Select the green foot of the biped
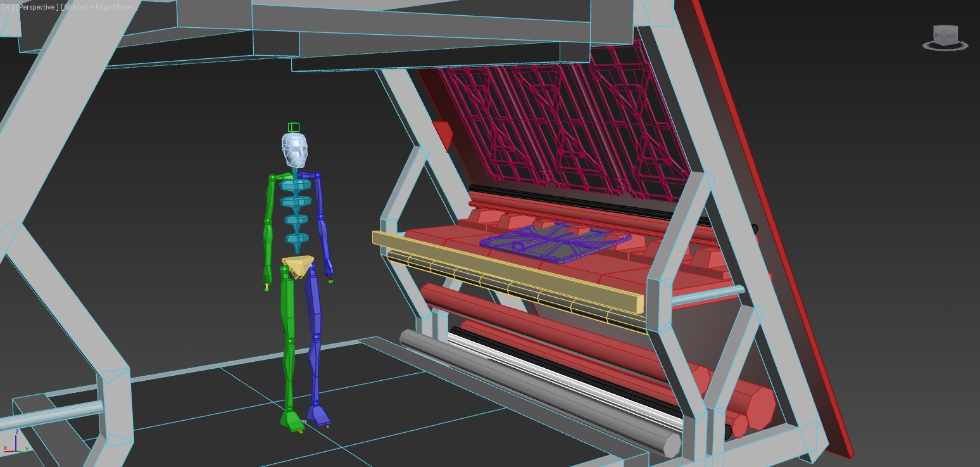 click(x=292, y=420)
